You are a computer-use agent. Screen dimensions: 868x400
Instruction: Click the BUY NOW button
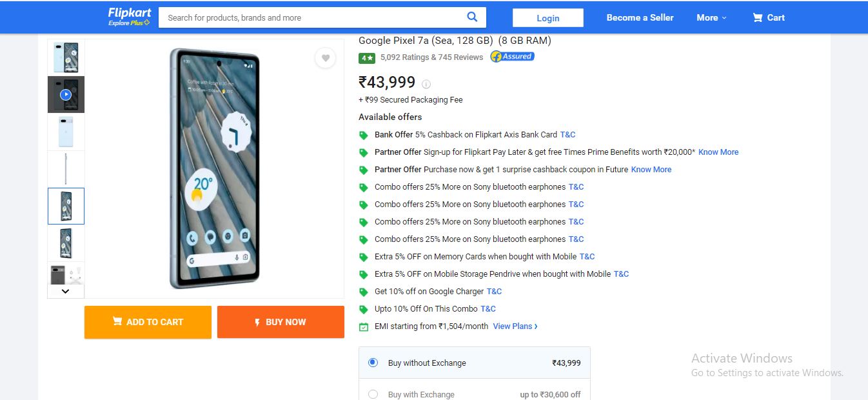click(281, 322)
